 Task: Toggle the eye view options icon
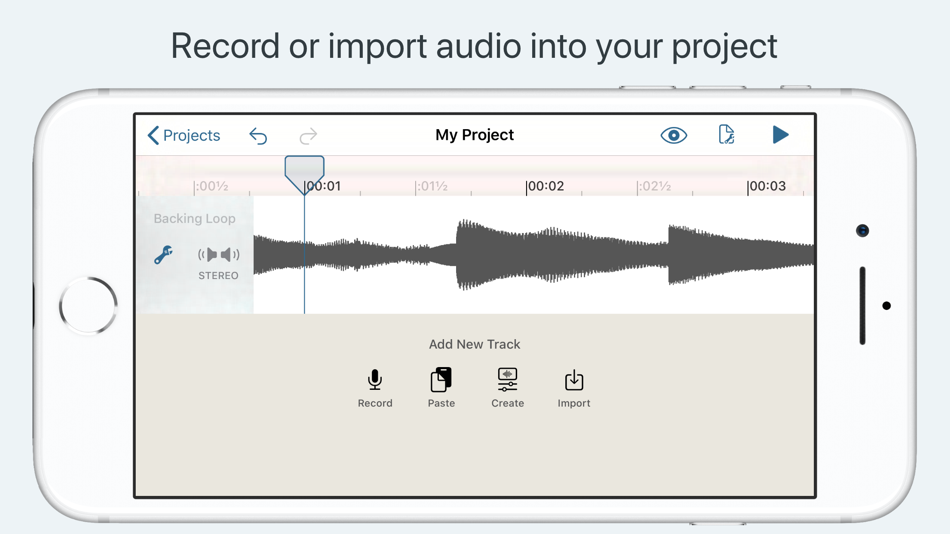(674, 135)
